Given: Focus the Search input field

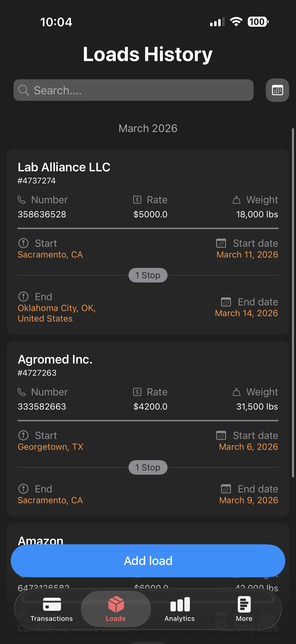Looking at the screenshot, I should pos(140,90).
